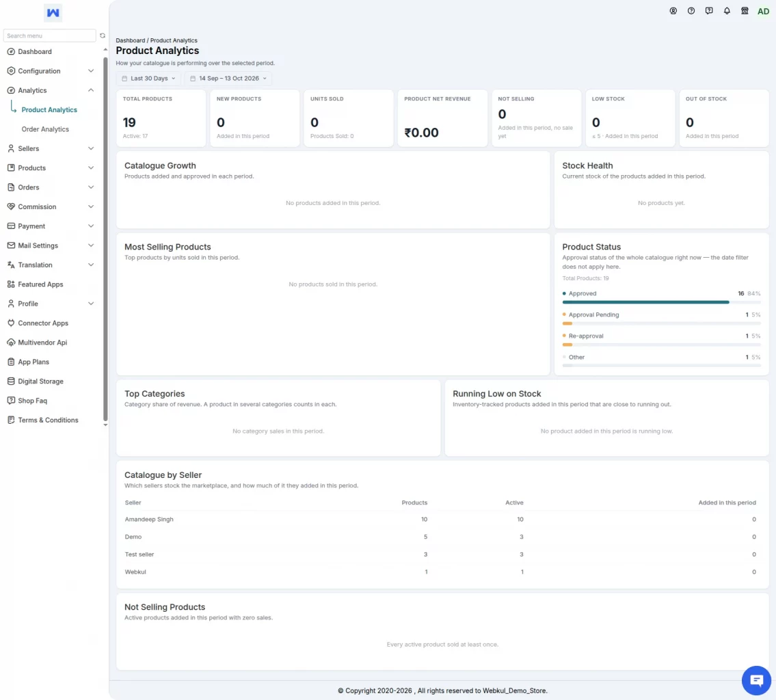Open the notifications bell
This screenshot has height=700, width=776.
[727, 11]
